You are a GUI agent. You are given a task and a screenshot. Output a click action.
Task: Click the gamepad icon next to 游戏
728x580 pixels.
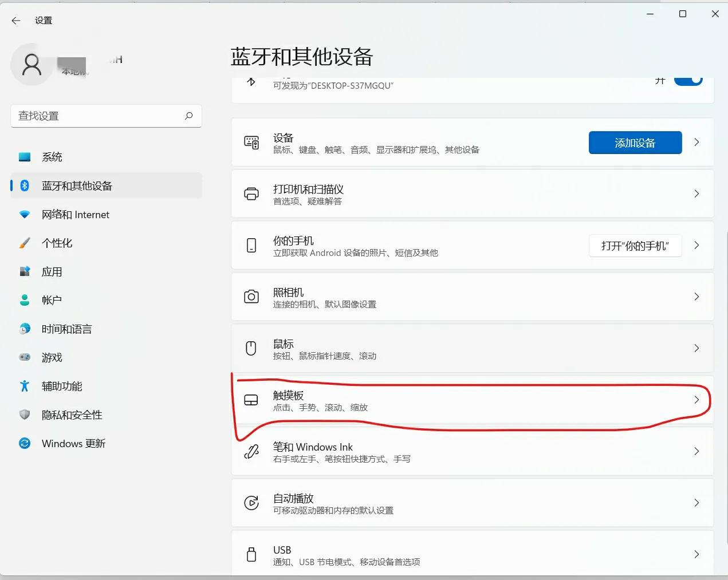click(x=23, y=357)
